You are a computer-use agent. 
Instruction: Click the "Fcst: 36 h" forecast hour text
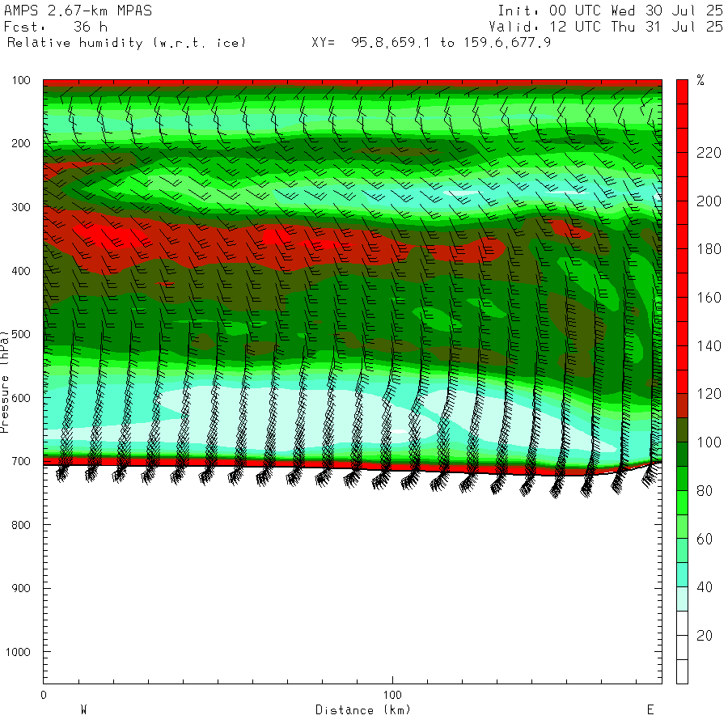56,27
